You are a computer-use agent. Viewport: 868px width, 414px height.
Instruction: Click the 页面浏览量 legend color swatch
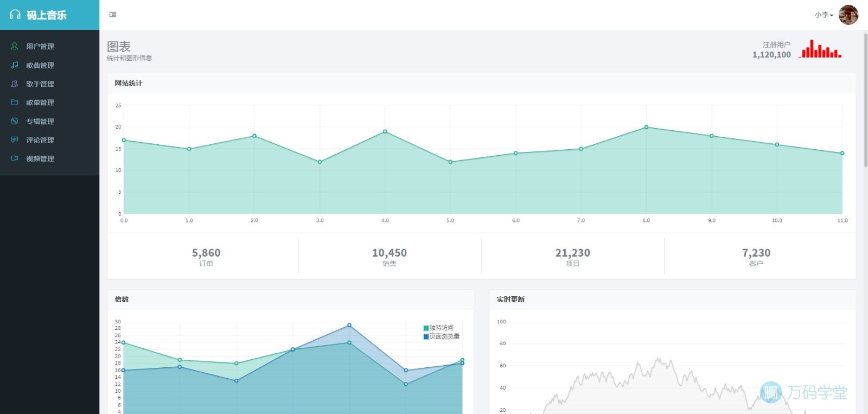click(426, 336)
